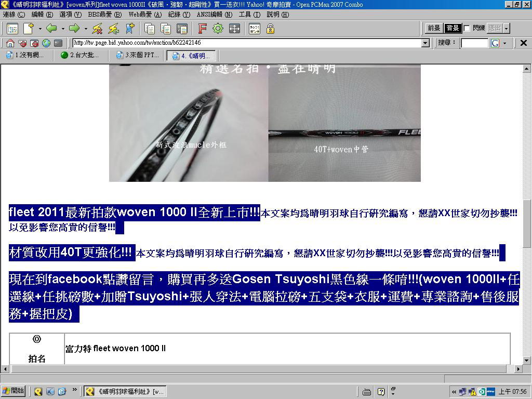Open the 編輯 (E) menu
The image size is (532, 399).
click(43, 15)
